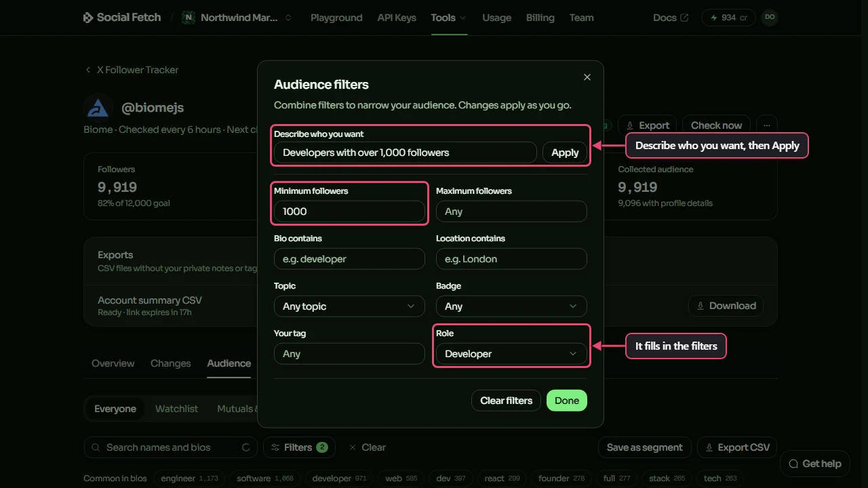Click the Social Fetch logo
This screenshot has width=868, height=488.
tap(122, 18)
